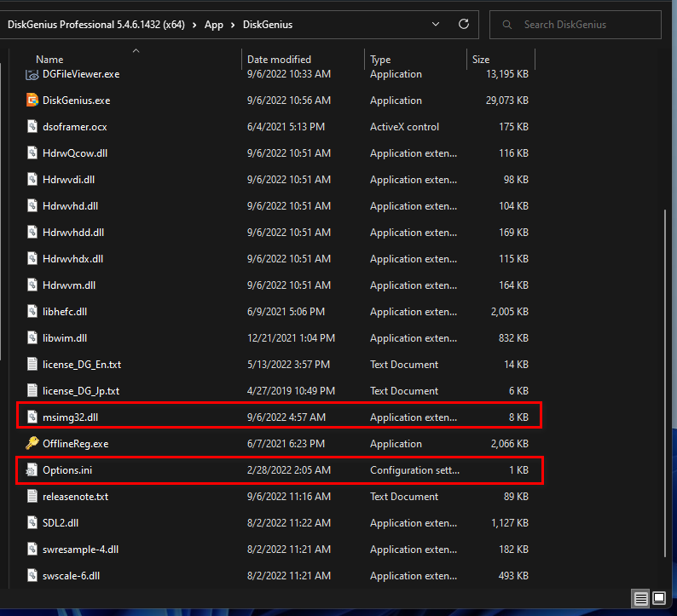
Task: Select the swscale-6.dll file name
Action: [x=72, y=575]
